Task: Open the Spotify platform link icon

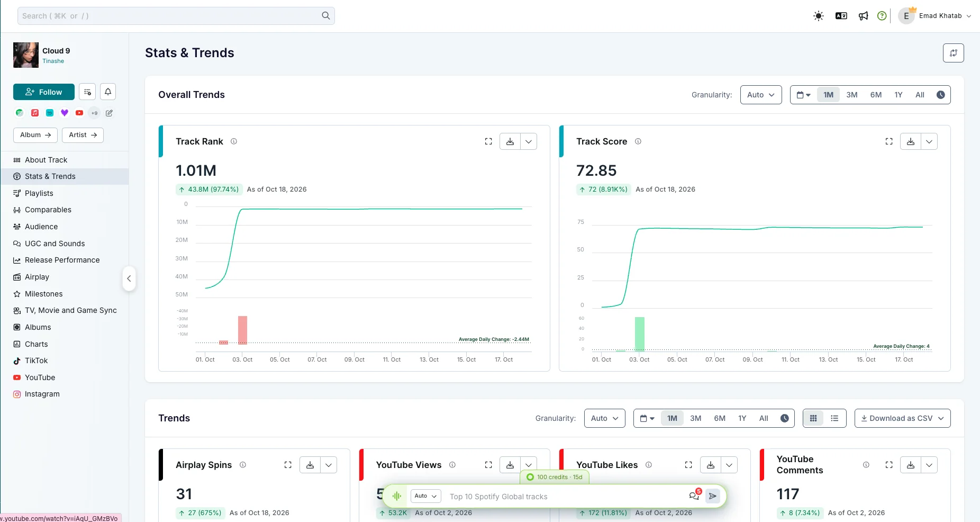Action: pos(20,113)
